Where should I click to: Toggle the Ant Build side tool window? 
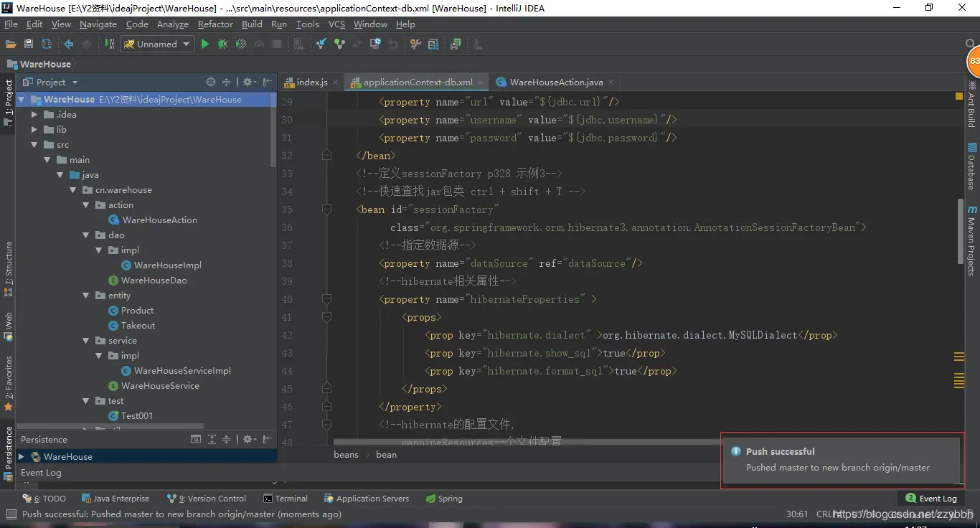pyautogui.click(x=971, y=103)
